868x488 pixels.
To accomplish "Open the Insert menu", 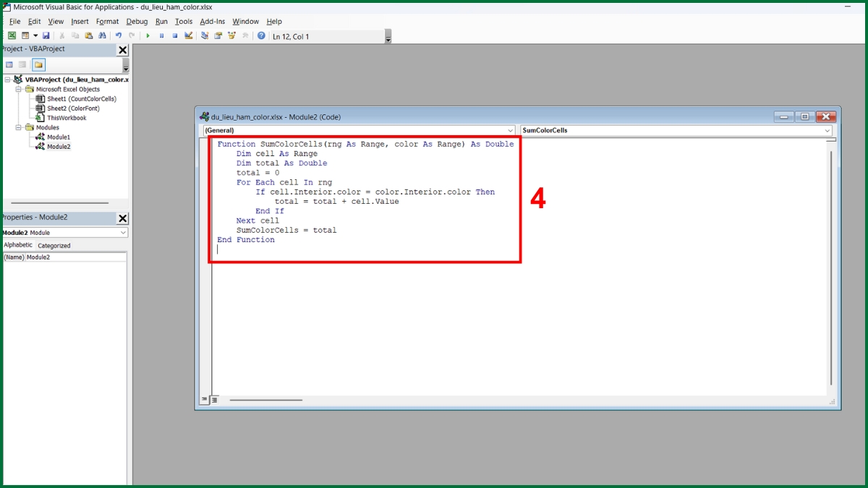I will 80,22.
